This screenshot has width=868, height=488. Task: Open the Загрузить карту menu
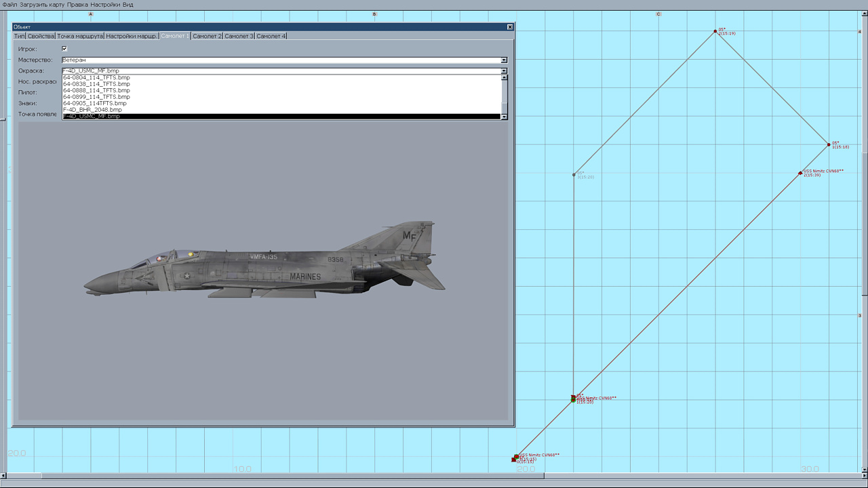click(42, 5)
